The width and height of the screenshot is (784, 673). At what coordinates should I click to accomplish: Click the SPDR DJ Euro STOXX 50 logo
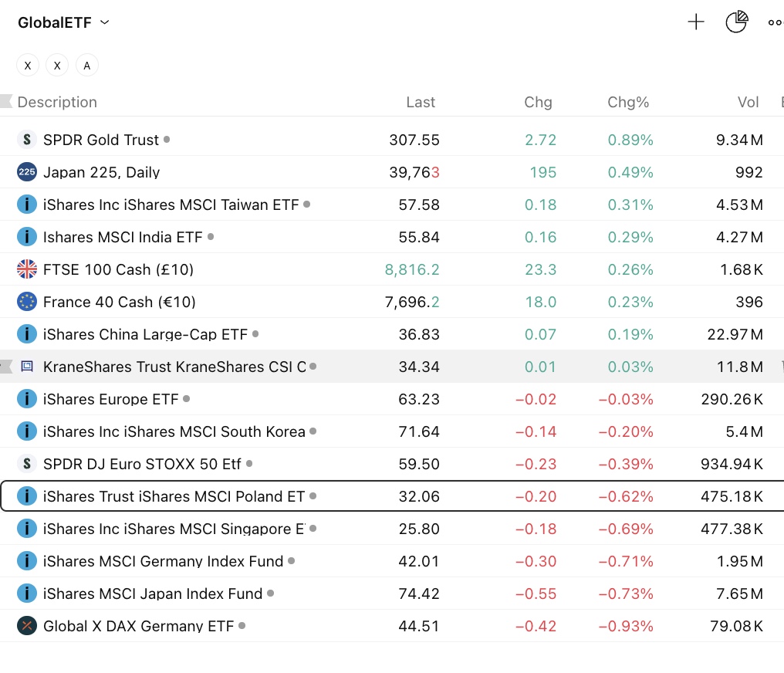[x=27, y=464]
